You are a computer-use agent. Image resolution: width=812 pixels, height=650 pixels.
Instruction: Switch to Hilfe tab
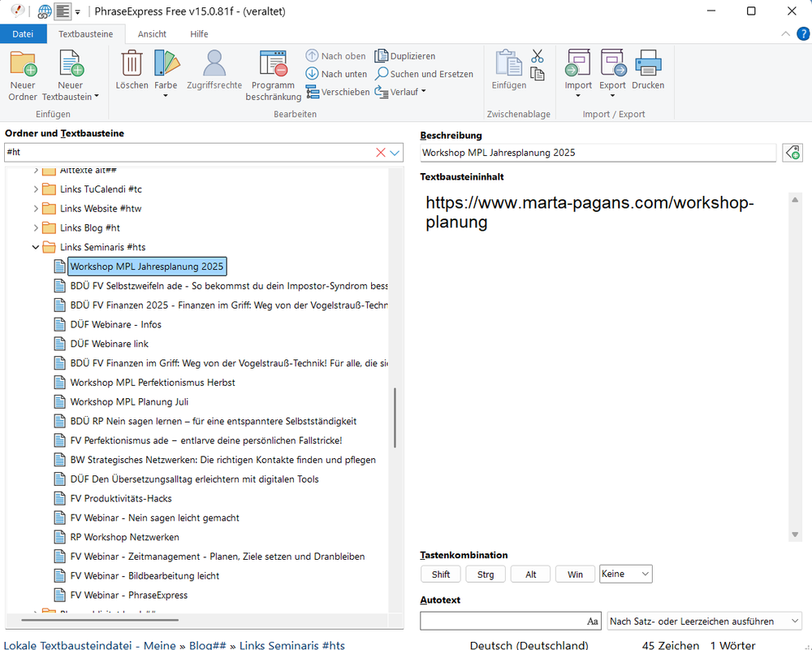tap(199, 33)
